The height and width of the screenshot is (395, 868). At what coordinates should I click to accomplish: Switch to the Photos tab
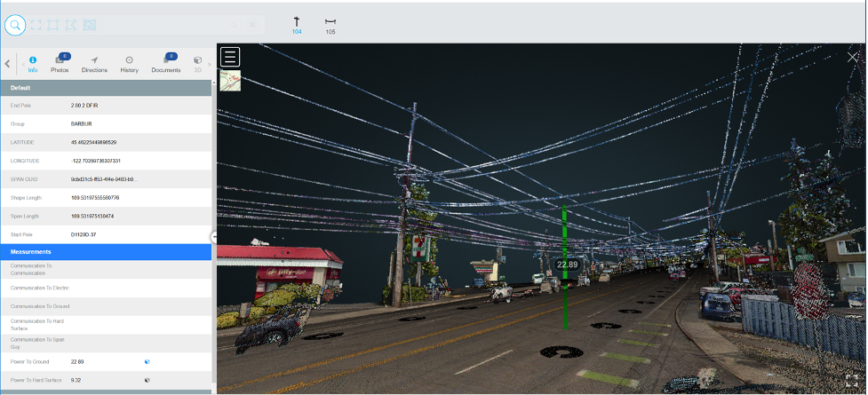pyautogui.click(x=60, y=63)
